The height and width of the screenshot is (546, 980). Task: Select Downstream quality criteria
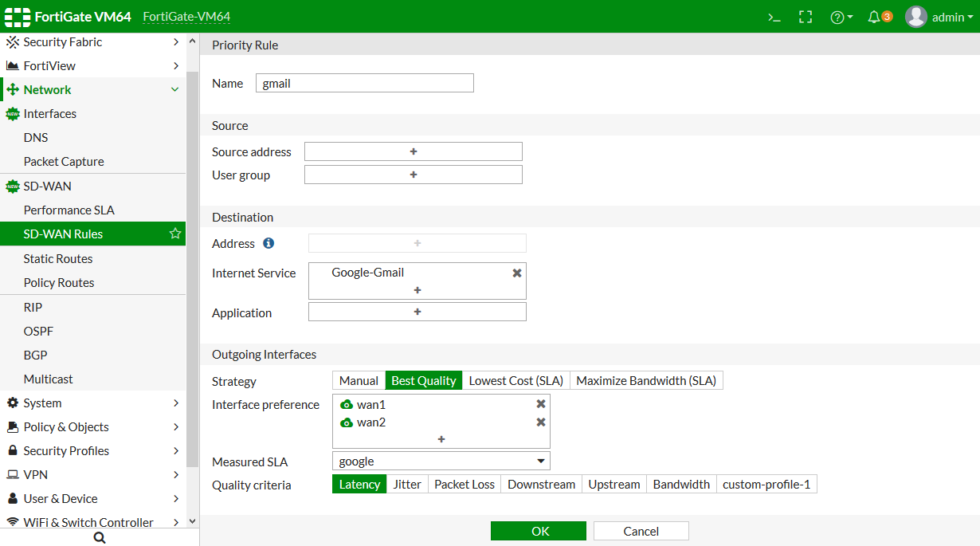coord(541,485)
